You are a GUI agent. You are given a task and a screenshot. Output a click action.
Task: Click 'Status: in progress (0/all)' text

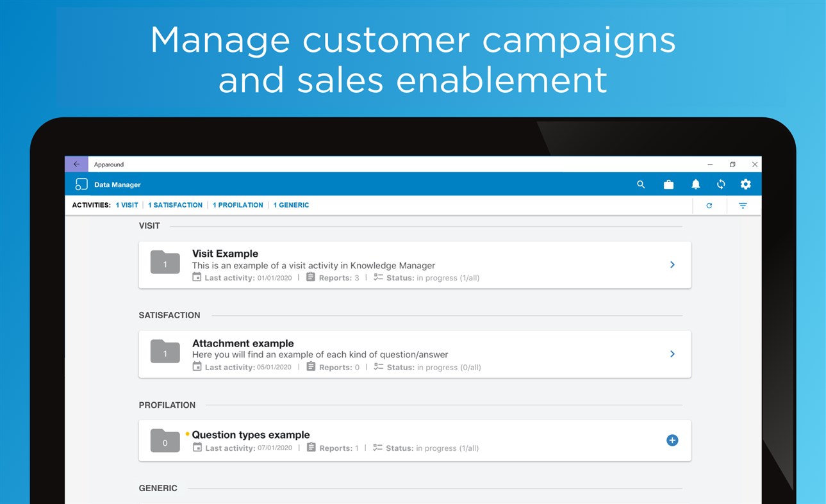434,368
